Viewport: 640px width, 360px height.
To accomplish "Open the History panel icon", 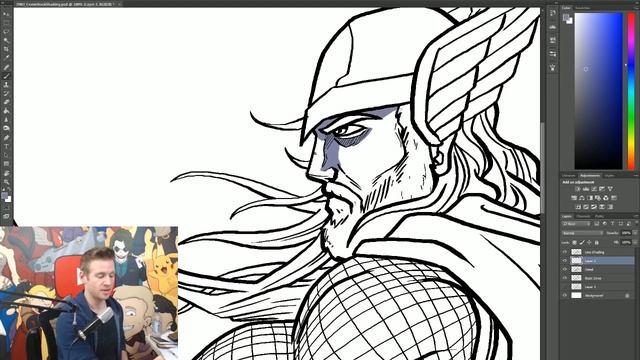I will 553,13.
